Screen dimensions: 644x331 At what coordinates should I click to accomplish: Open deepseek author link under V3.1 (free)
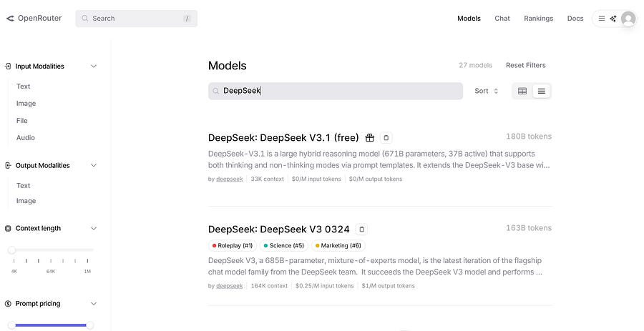(229, 179)
